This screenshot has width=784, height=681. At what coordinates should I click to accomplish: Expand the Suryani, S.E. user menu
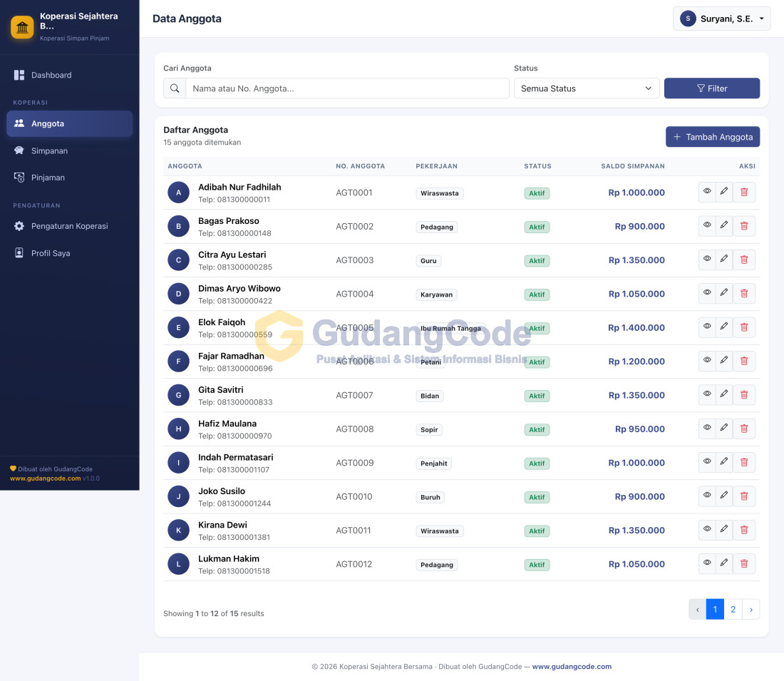(x=721, y=19)
